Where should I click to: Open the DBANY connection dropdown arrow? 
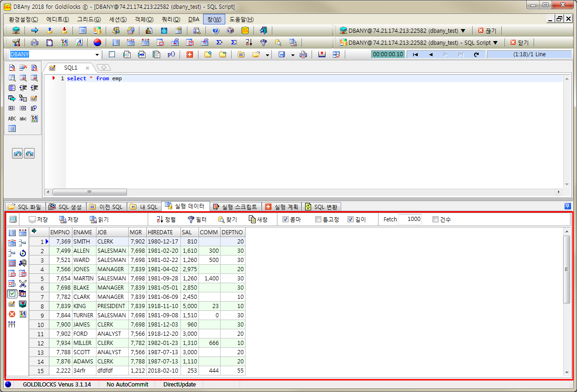463,30
